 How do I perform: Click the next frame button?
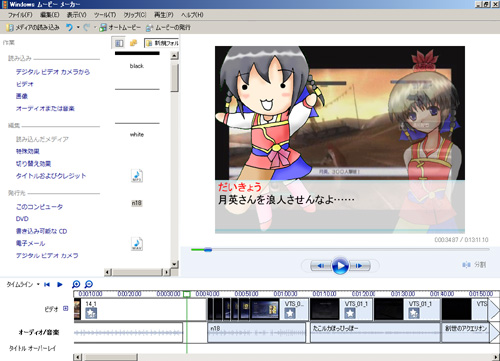[x=359, y=266]
